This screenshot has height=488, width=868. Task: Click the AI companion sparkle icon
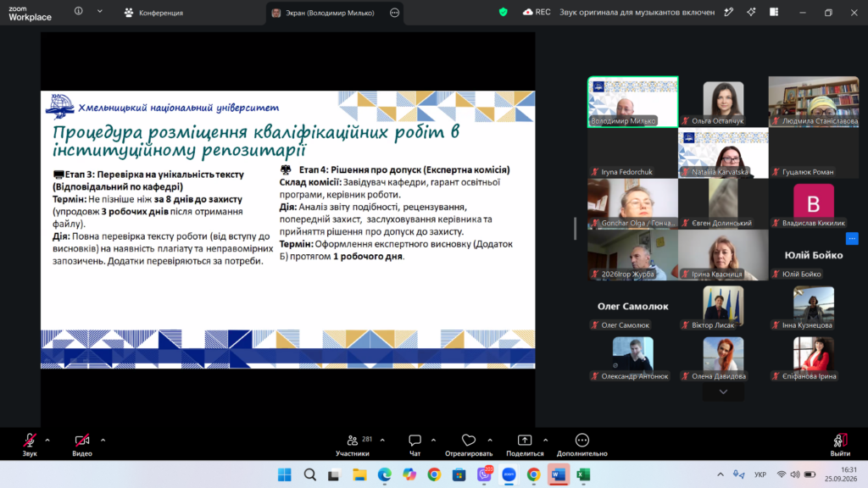coord(751,12)
